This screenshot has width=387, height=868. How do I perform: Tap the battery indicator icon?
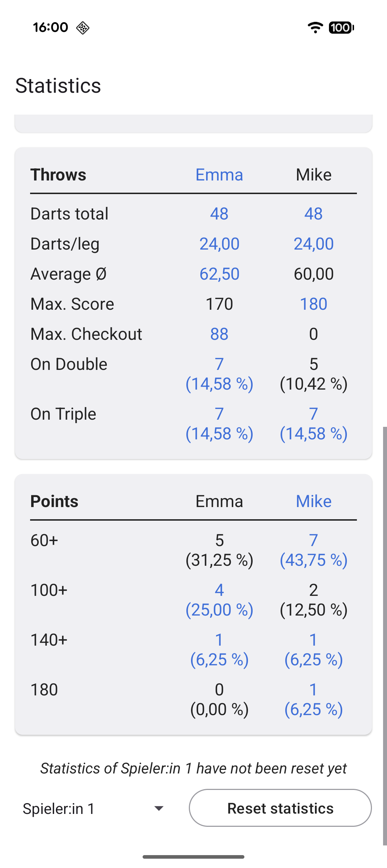coord(341,28)
